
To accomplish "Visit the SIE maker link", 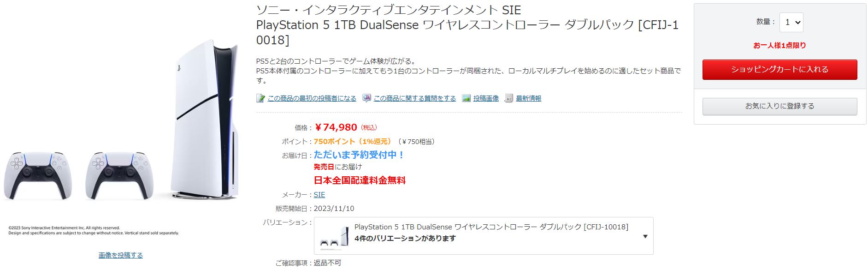I will point(319,195).
